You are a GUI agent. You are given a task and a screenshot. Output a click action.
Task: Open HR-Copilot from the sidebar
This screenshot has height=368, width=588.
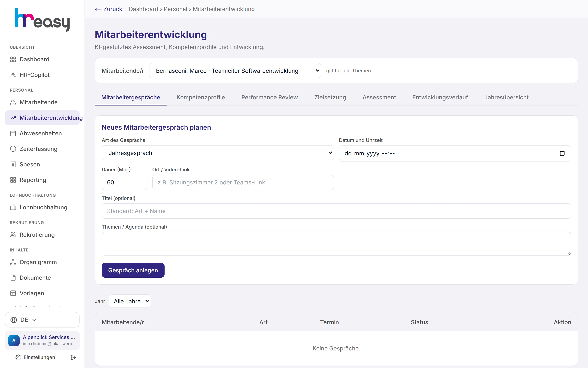[42, 75]
